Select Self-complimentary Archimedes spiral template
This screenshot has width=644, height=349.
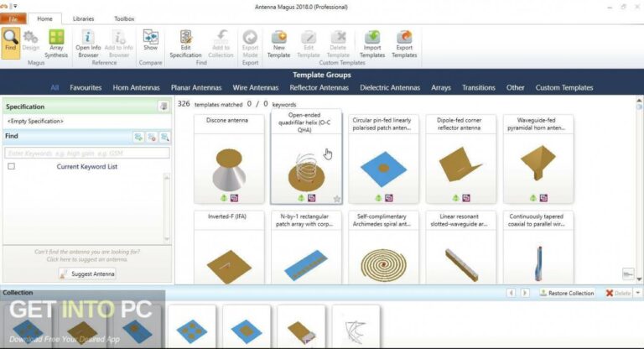coord(383,247)
